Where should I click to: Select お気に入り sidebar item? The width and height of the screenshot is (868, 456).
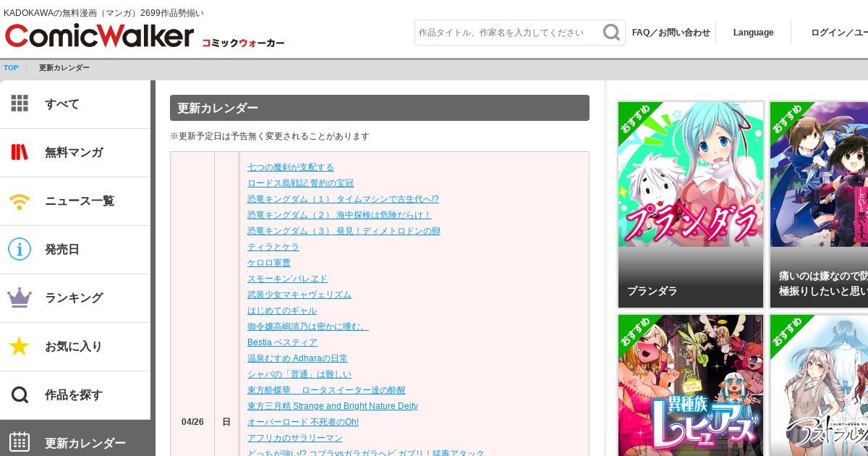pos(75,347)
